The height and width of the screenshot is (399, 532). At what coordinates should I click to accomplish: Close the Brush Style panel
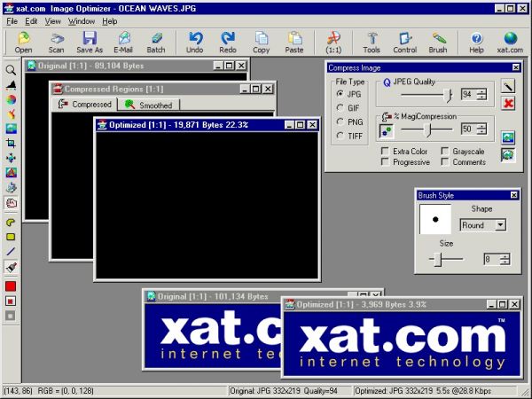pos(514,195)
